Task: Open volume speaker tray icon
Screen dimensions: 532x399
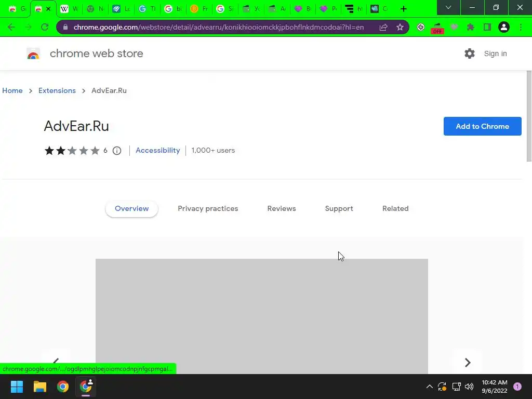Action: click(x=469, y=387)
